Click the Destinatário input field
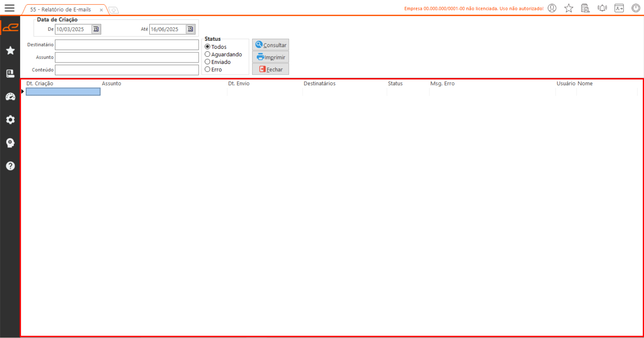The width and height of the screenshot is (644, 338). tap(127, 45)
